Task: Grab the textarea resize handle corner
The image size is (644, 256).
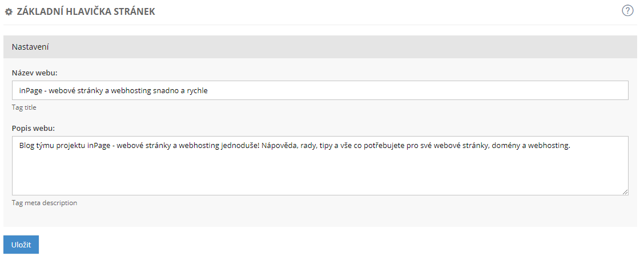Action: pos(625,192)
